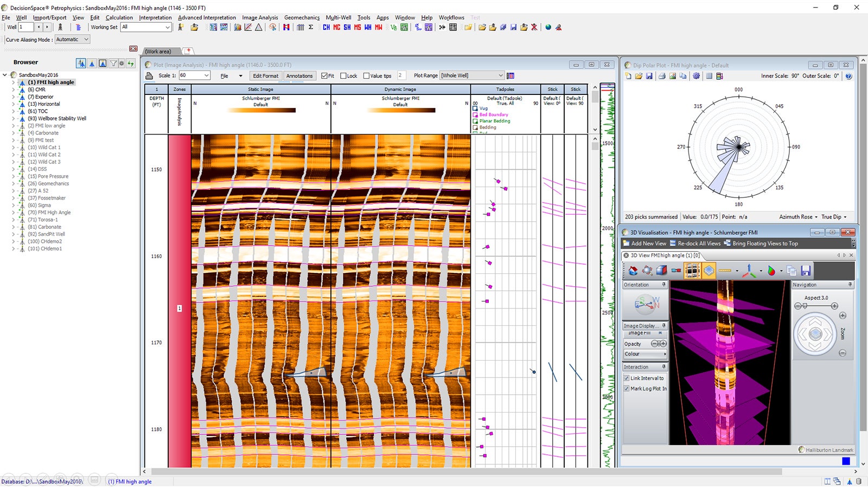Screen dimensions: 868x488
Task: Click the WH toolbar icon
Action: (368, 27)
